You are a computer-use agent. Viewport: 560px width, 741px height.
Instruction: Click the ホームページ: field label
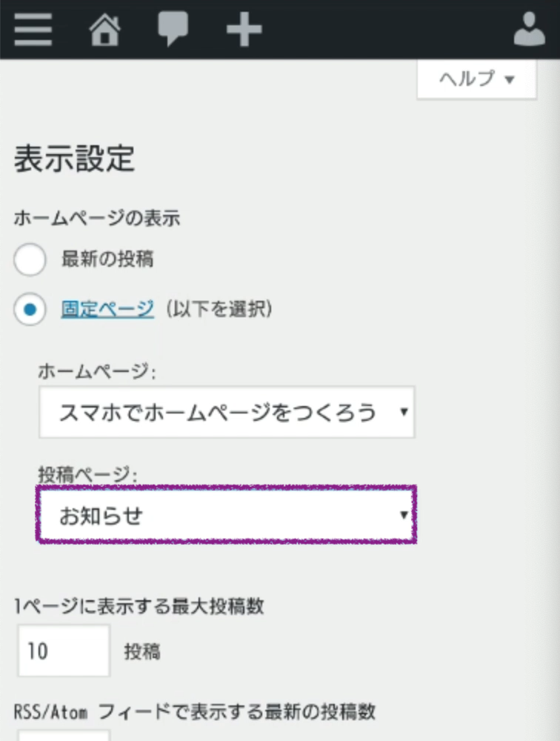point(97,373)
